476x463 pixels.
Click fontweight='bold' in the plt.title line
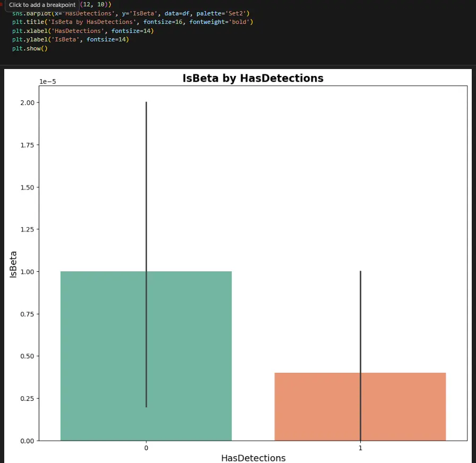pyautogui.click(x=221, y=22)
